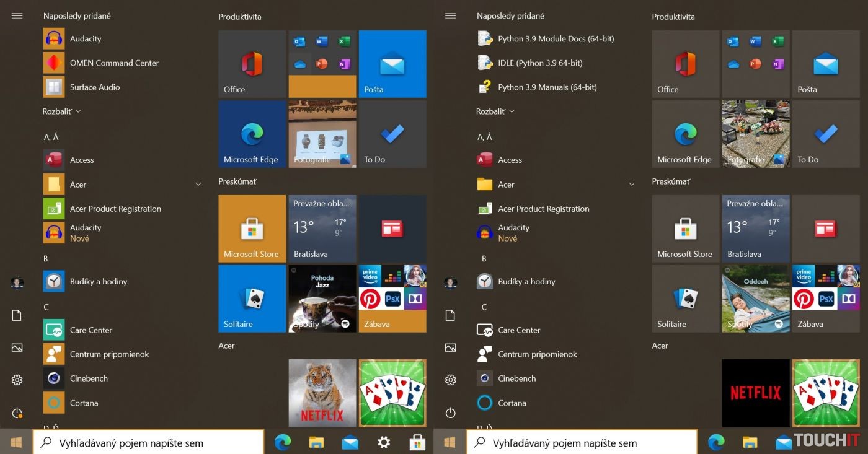Open Fotografie tile showing flowers photo
Viewport: 868px width, 454px height.
tap(755, 134)
